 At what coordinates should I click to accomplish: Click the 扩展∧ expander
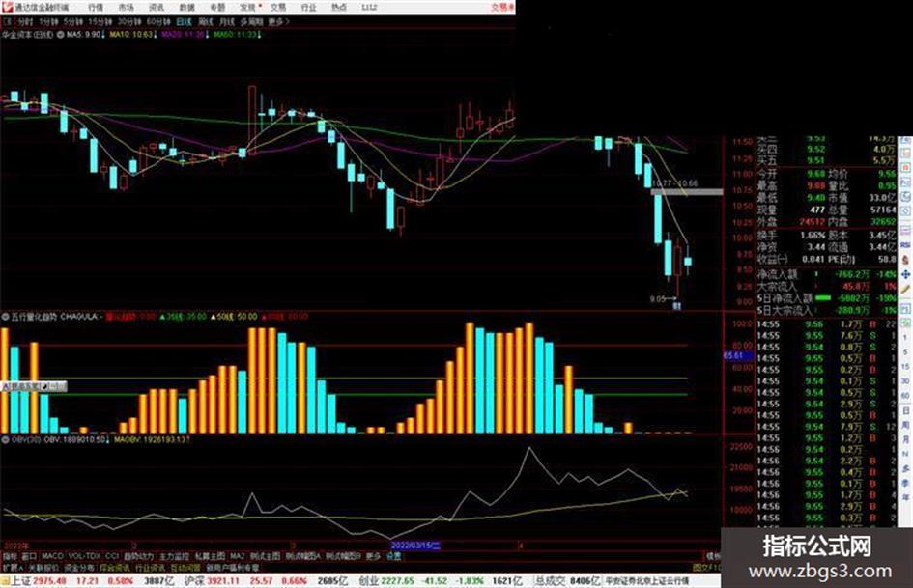click(x=13, y=567)
